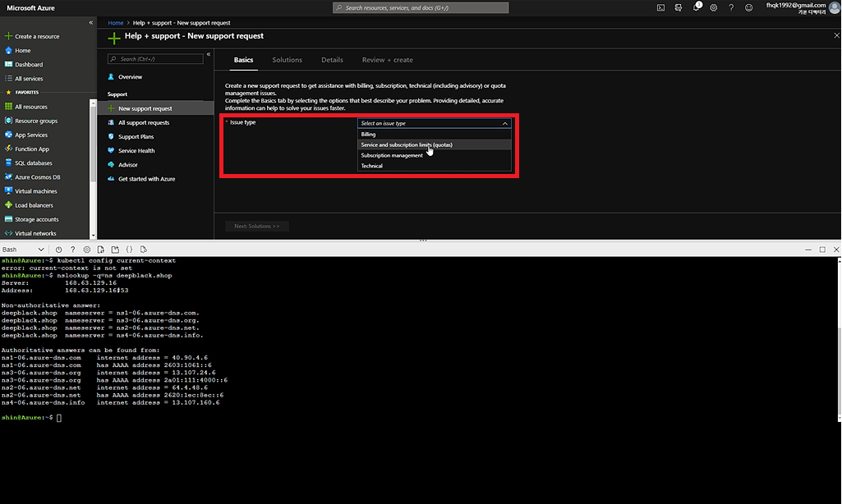
Task: Switch to the Basics tab
Action: tap(243, 60)
